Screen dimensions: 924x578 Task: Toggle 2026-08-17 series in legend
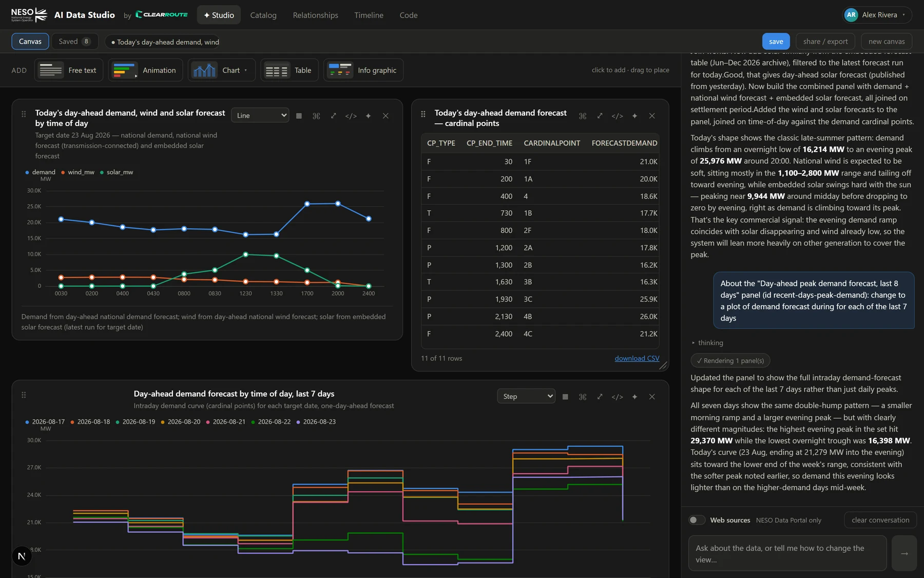click(x=45, y=422)
